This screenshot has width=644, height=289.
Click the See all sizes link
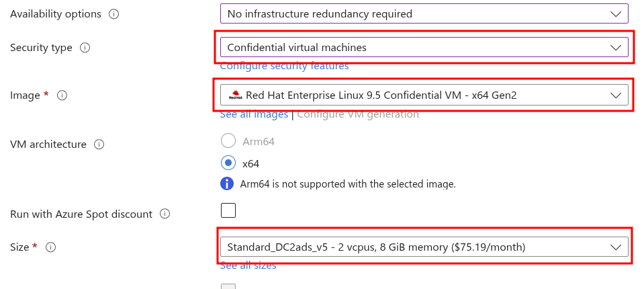coord(248,265)
